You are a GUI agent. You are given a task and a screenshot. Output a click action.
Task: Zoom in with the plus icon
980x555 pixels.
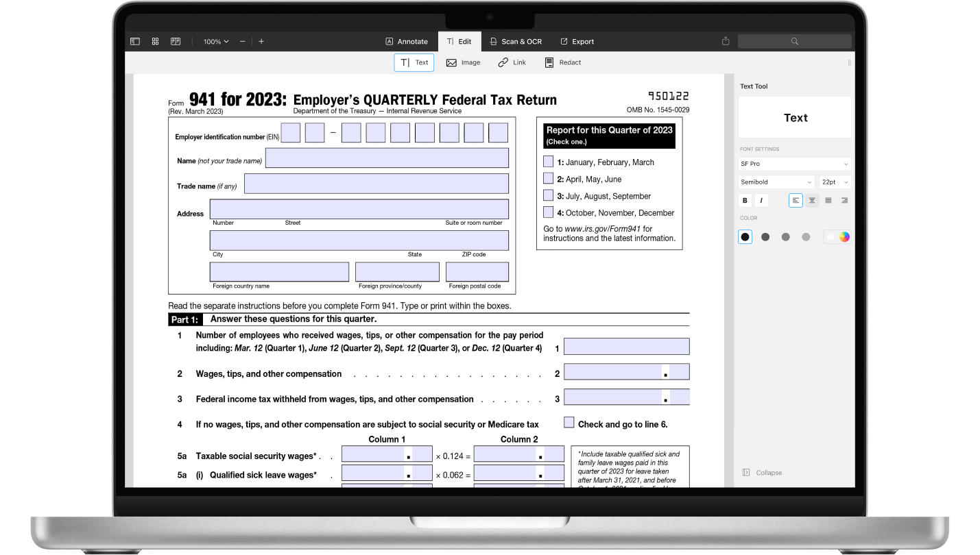[x=261, y=42]
